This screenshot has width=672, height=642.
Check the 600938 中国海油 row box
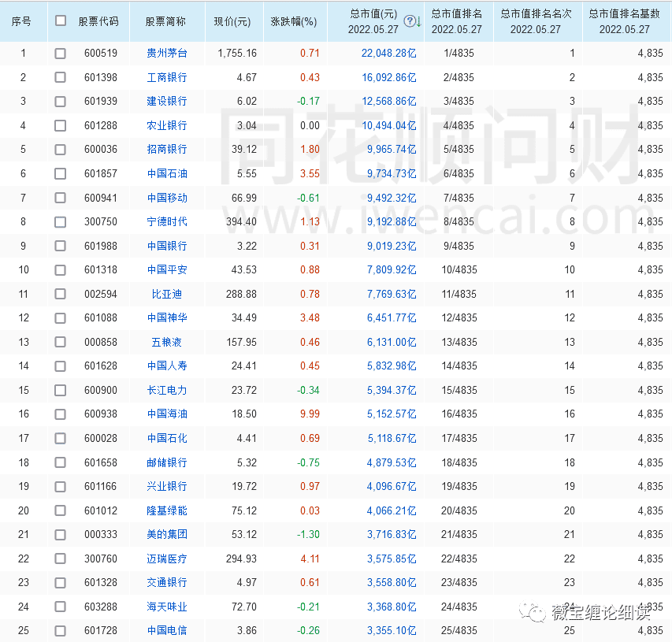[x=61, y=414]
